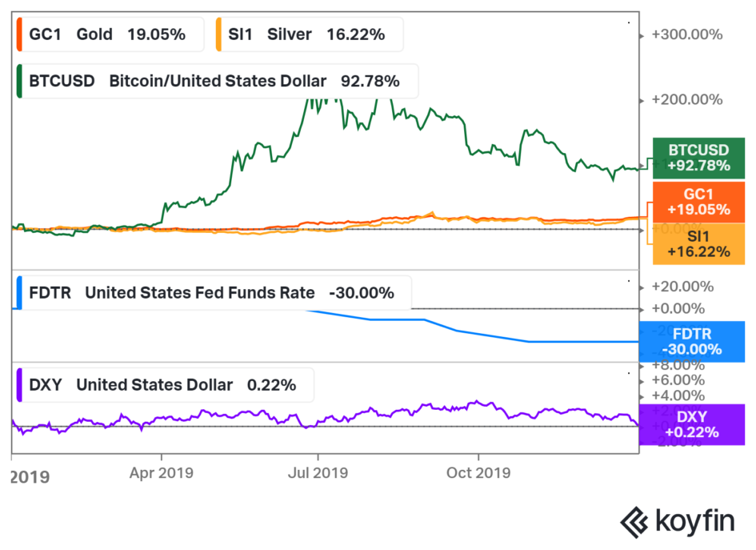Click the DXY United States Dollar legend

point(164,385)
